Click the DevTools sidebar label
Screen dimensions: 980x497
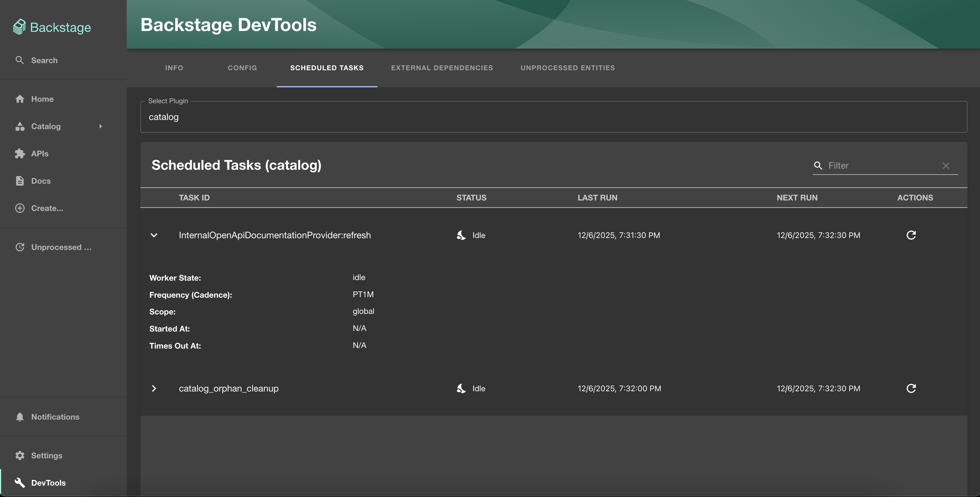click(x=48, y=483)
